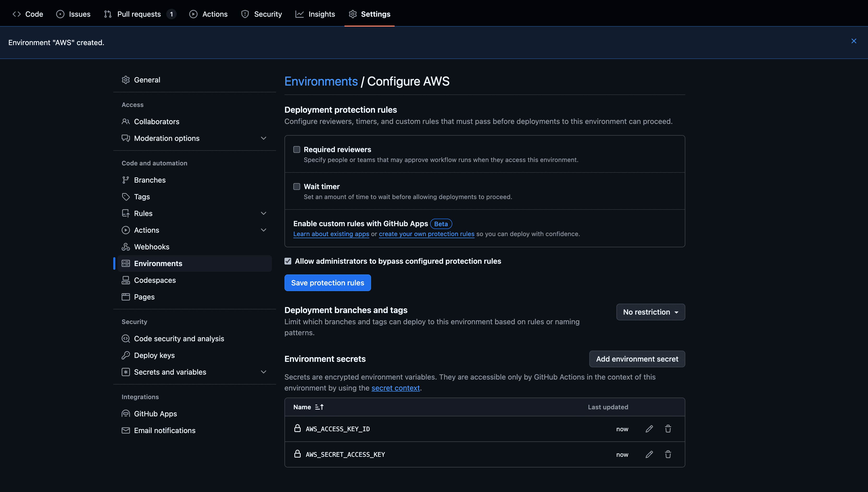Expand the sidebar Actions chevron
This screenshot has width=868, height=492.
(264, 230)
